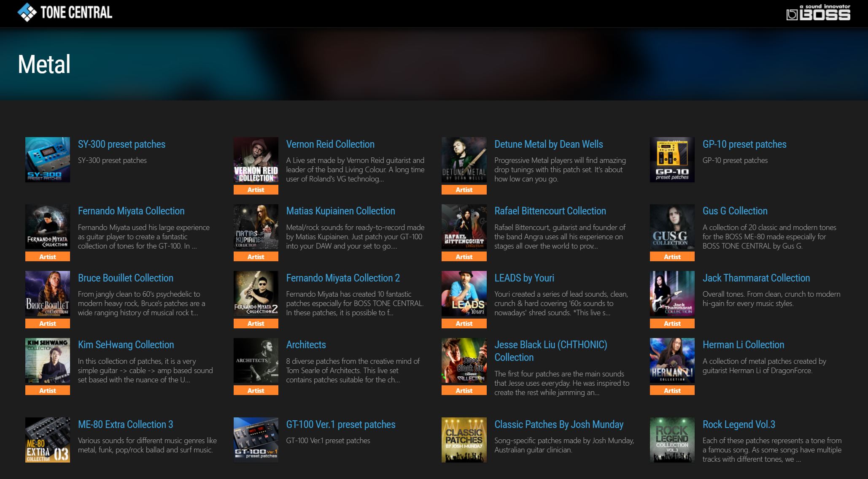Open ME-80 Extra Collection 03 thumbnail
This screenshot has width=868, height=479.
[x=48, y=440]
